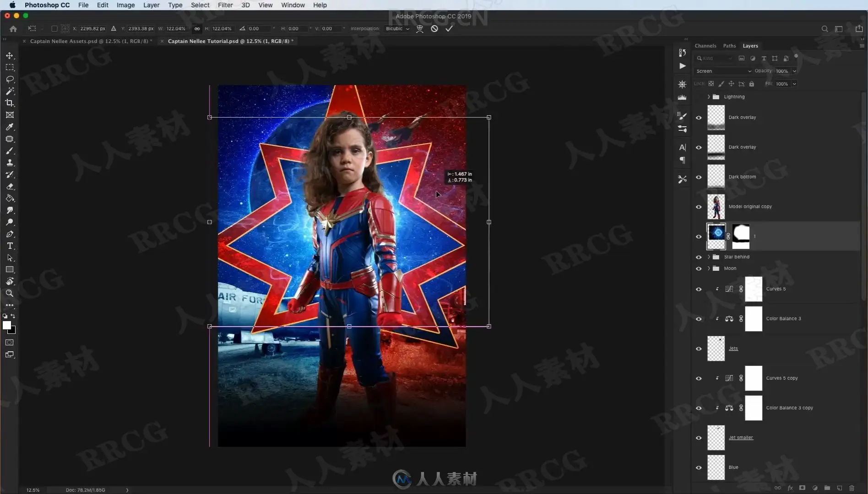The height and width of the screenshot is (494, 868).
Task: Select the Model original copy layer thumbnail
Action: coord(716,207)
